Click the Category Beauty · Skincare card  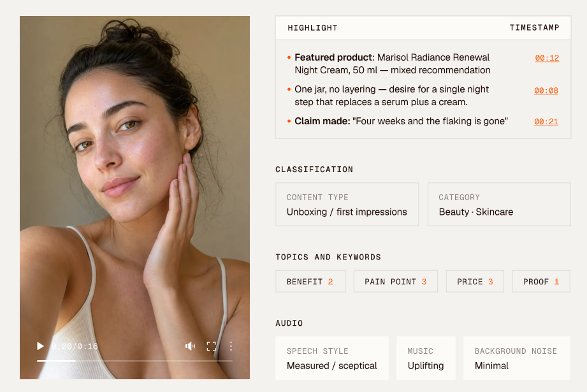[x=499, y=205]
